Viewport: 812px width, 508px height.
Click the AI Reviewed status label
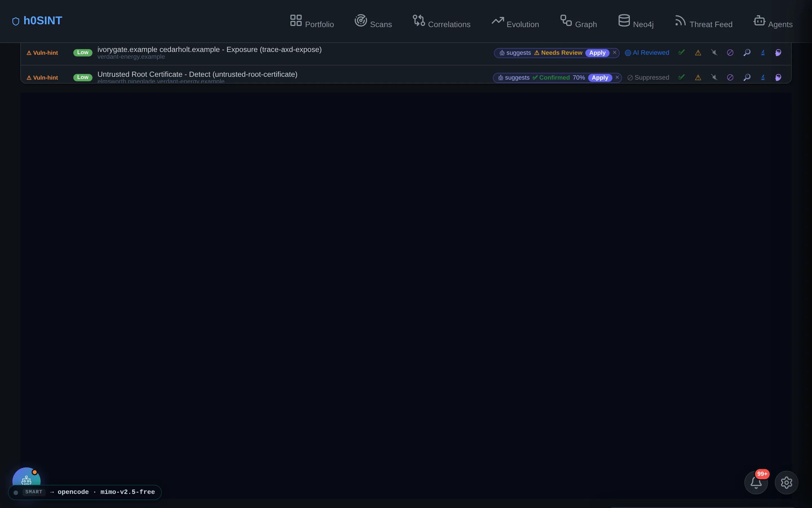coord(647,53)
